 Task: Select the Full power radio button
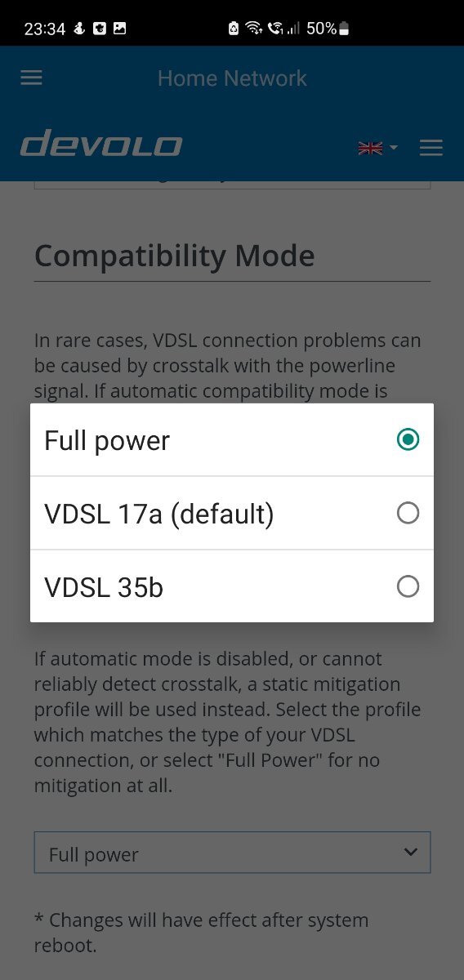click(x=408, y=439)
